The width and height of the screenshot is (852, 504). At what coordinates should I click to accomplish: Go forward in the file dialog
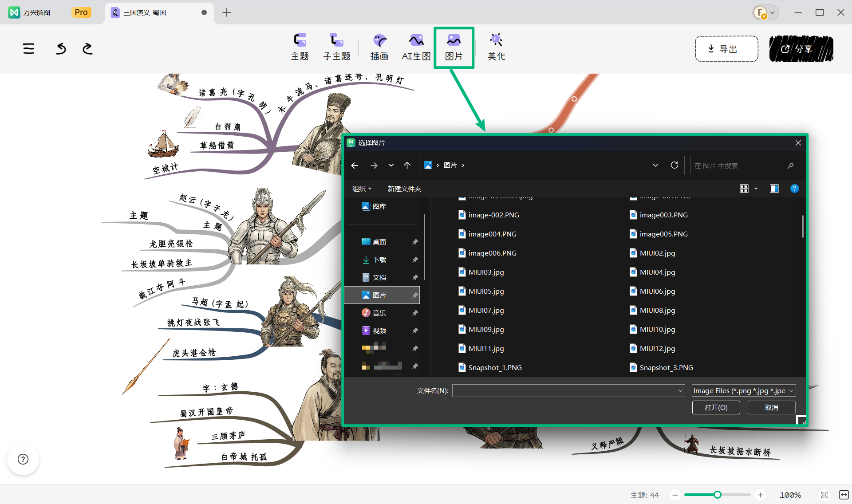tap(374, 165)
